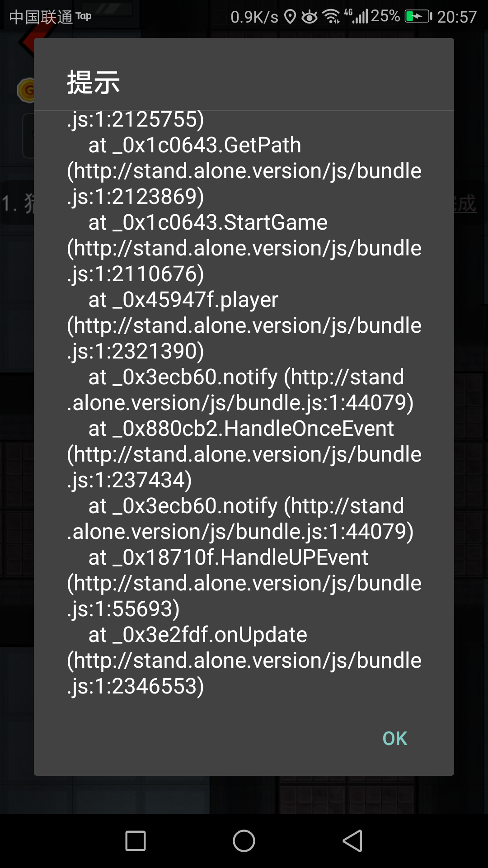Image resolution: width=488 pixels, height=868 pixels.
Task: Tap the location pin icon in status bar
Action: click(290, 17)
